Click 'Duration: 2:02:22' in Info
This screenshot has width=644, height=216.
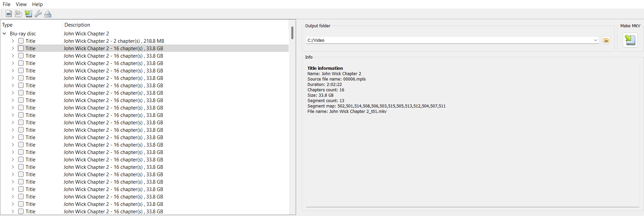[x=325, y=85]
